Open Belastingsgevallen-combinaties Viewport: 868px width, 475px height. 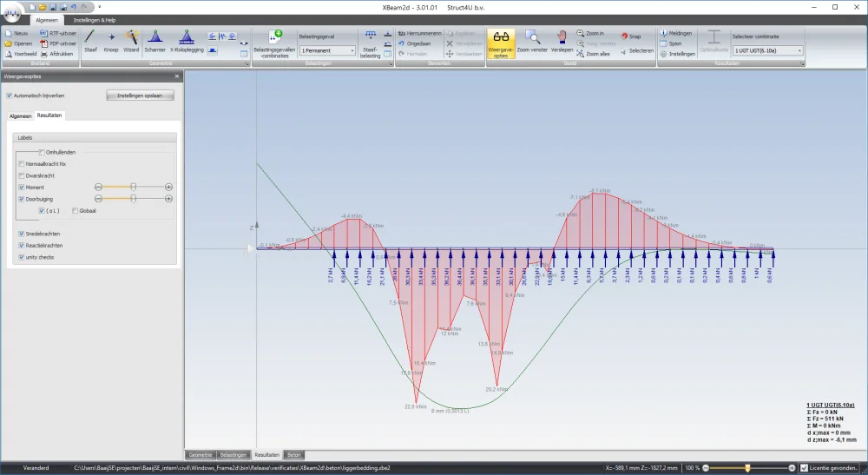click(x=274, y=44)
